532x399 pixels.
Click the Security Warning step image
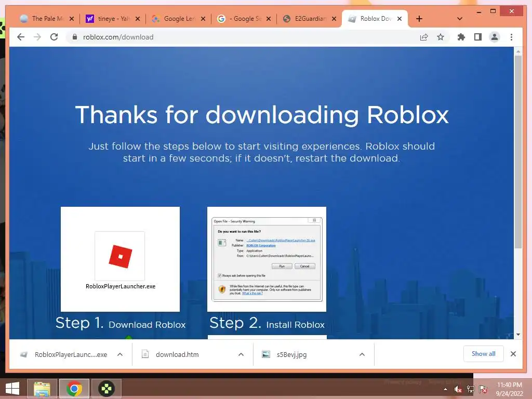267,259
